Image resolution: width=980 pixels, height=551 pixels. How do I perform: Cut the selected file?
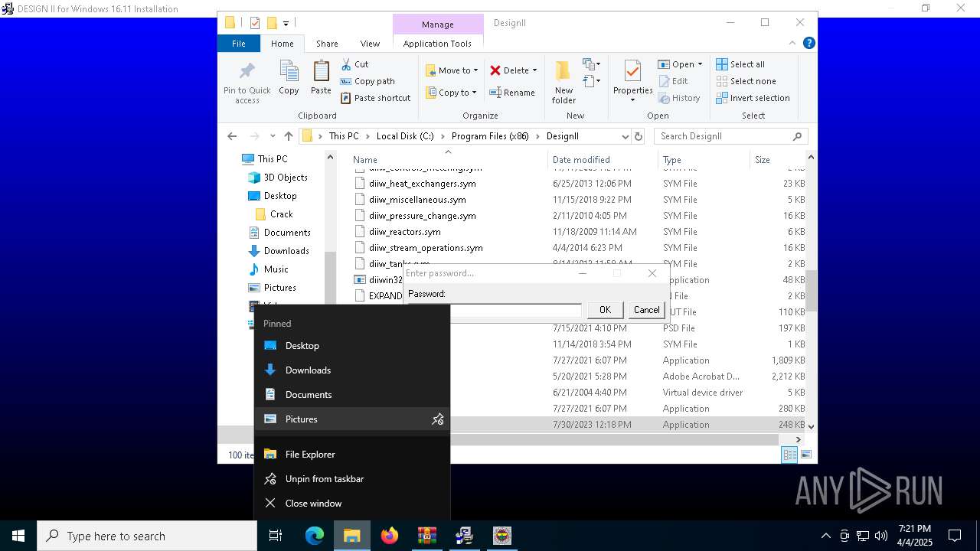tap(354, 64)
